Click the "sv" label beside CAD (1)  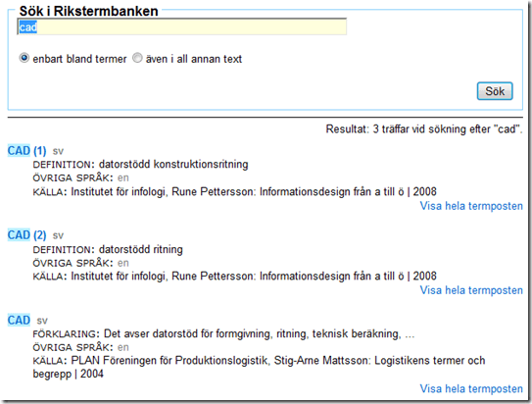click(58, 151)
